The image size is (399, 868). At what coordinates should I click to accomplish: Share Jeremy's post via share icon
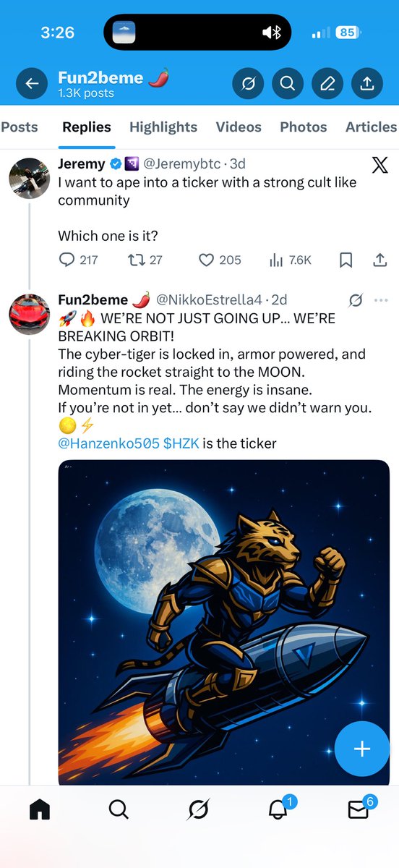[380, 259]
